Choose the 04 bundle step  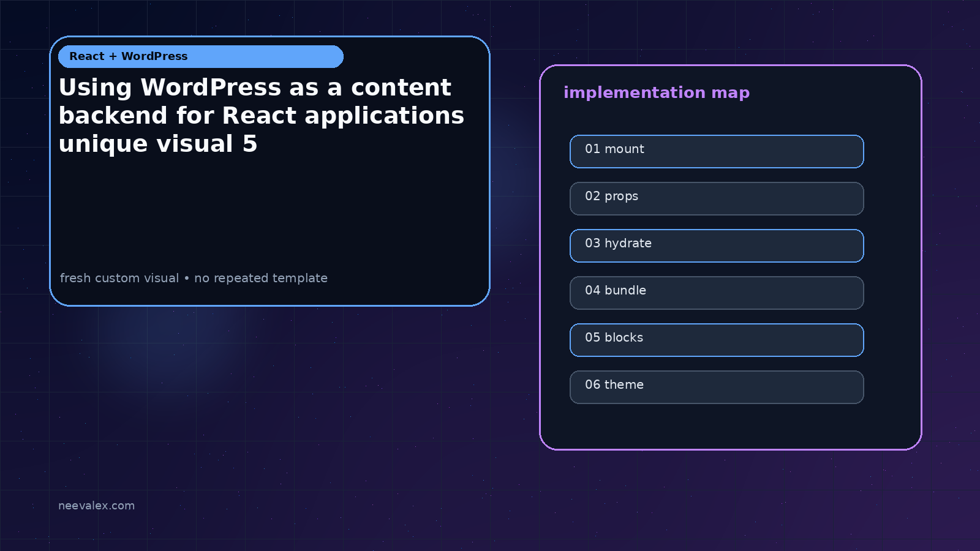[x=717, y=293]
